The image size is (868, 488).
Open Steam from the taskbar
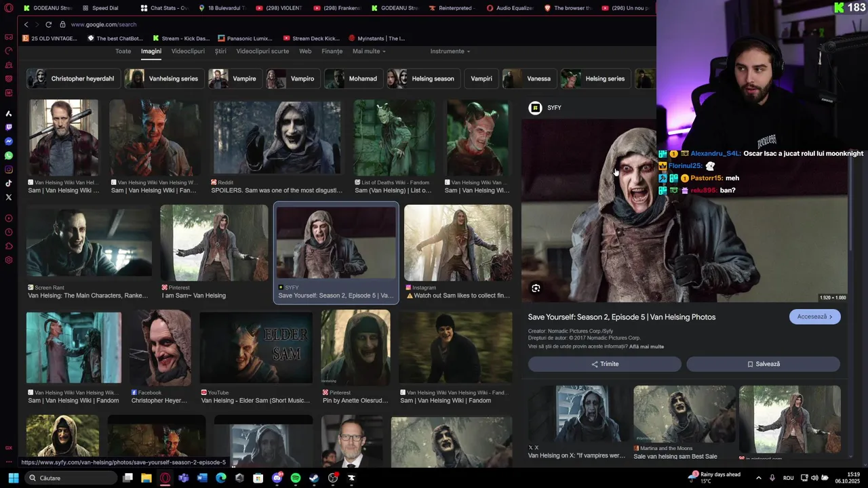coord(314,478)
